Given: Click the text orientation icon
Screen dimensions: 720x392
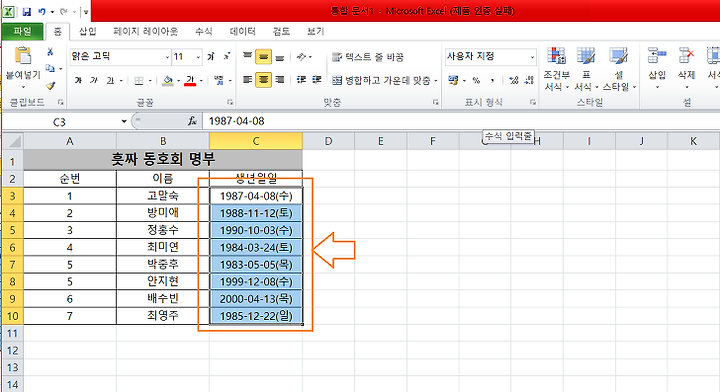Looking at the screenshot, I should click(x=301, y=56).
